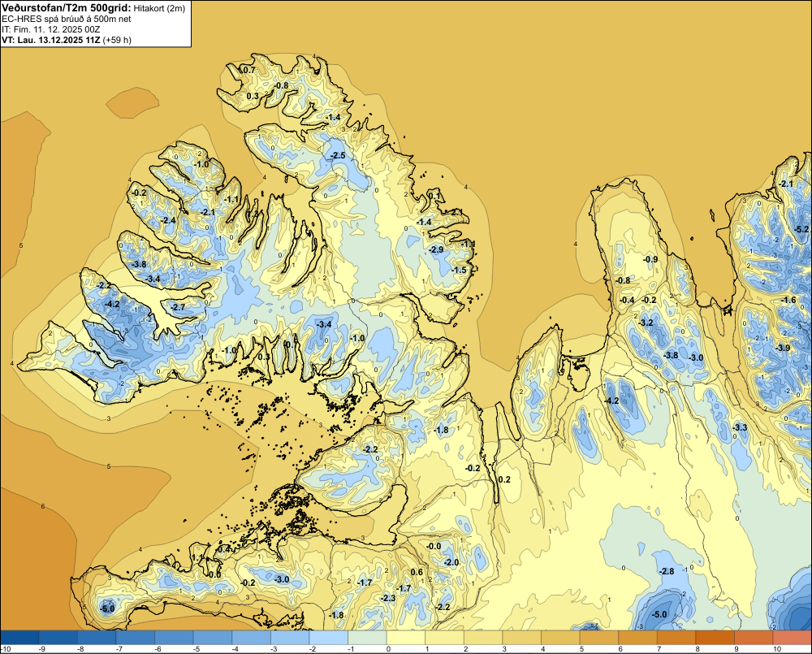Image resolution: width=812 pixels, height=654 pixels.
Task: Click the legend swatch between -1 and 0
Action: 367,637
